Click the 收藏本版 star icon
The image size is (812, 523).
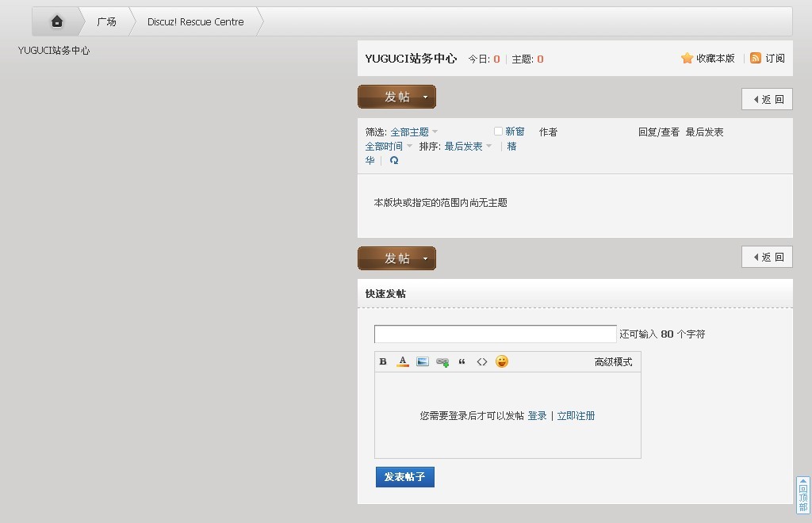pyautogui.click(x=687, y=58)
